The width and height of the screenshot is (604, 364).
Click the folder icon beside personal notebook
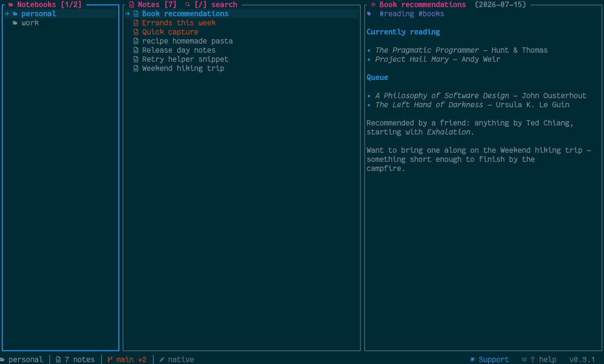15,13
